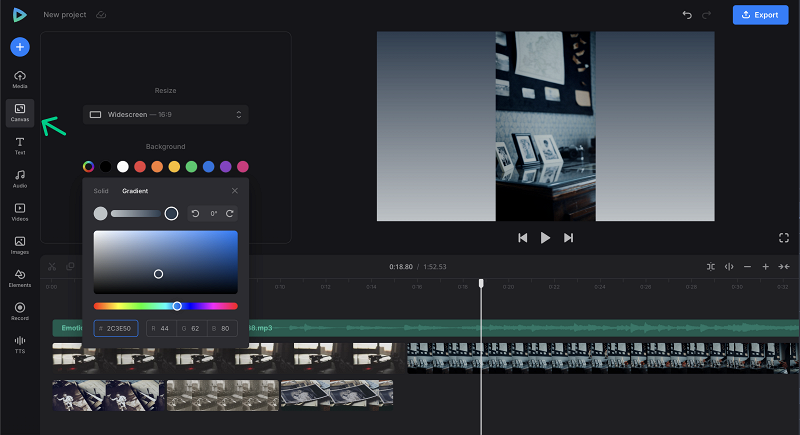Open the Audio library panel
This screenshot has width=800, height=435.
pos(20,179)
